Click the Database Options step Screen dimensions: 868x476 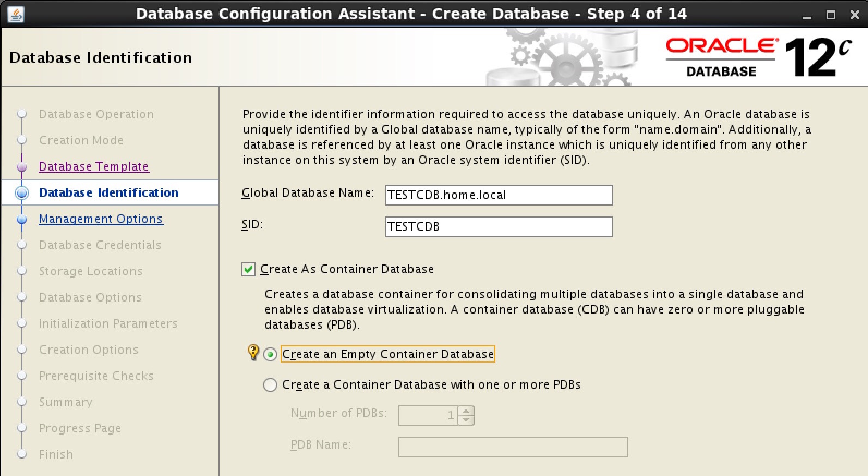[90, 297]
